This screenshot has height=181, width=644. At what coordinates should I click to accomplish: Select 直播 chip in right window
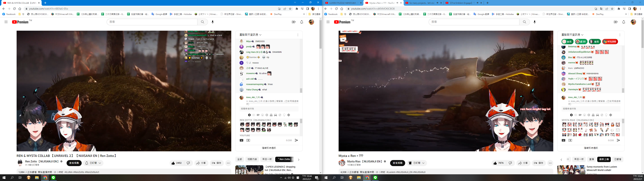pyautogui.click(x=592, y=159)
